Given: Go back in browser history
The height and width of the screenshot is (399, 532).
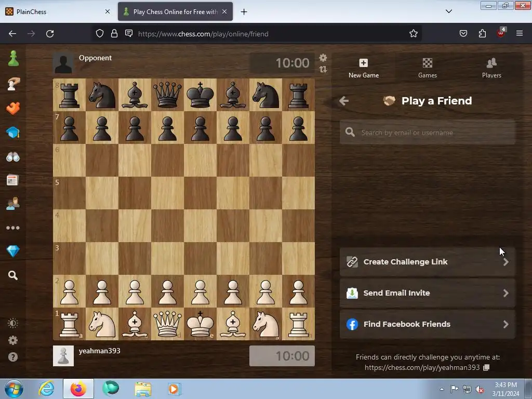Looking at the screenshot, I should pyautogui.click(x=12, y=34).
